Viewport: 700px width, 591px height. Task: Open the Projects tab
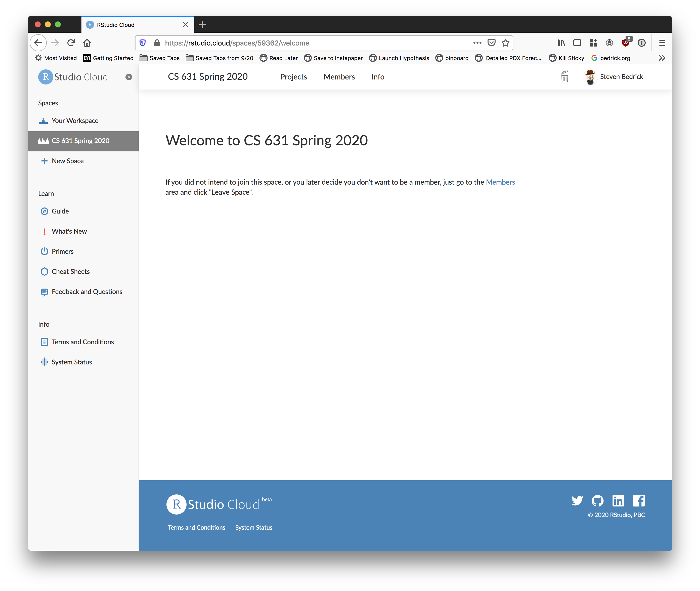point(293,77)
